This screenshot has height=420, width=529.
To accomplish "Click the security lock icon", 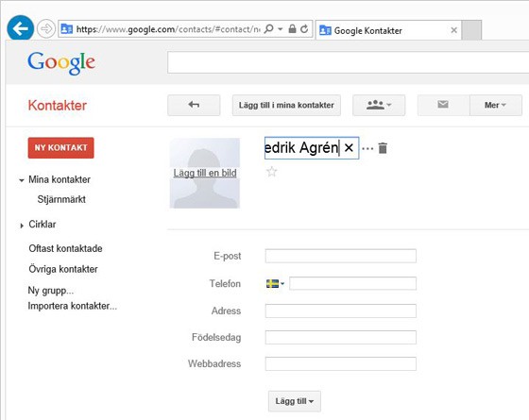I will [x=292, y=29].
